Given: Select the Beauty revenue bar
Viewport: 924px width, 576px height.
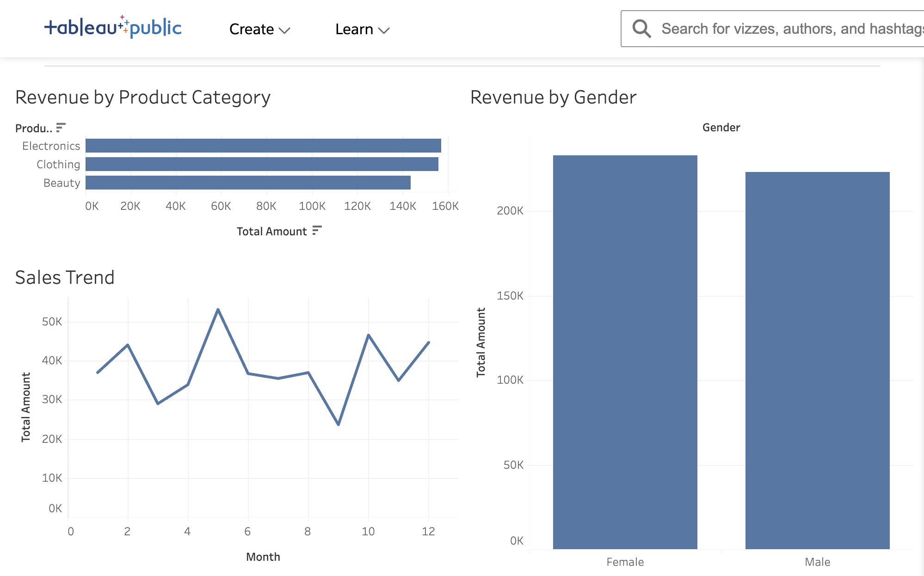Looking at the screenshot, I should [x=248, y=183].
